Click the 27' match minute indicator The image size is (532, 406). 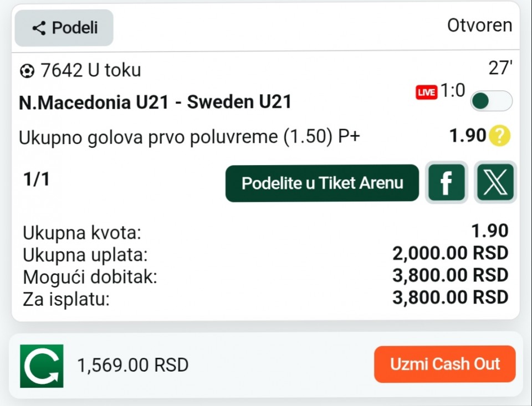tap(500, 69)
